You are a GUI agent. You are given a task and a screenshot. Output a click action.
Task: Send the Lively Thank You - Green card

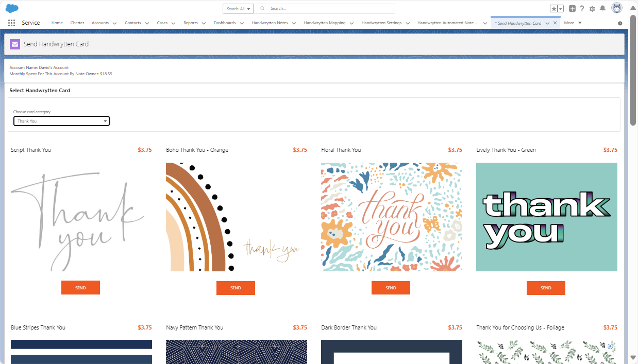pyautogui.click(x=546, y=288)
